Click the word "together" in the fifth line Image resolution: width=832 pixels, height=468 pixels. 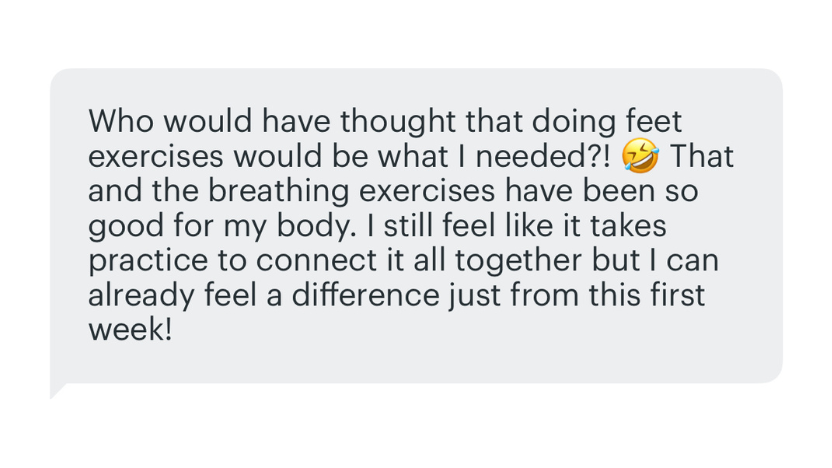click(x=518, y=261)
